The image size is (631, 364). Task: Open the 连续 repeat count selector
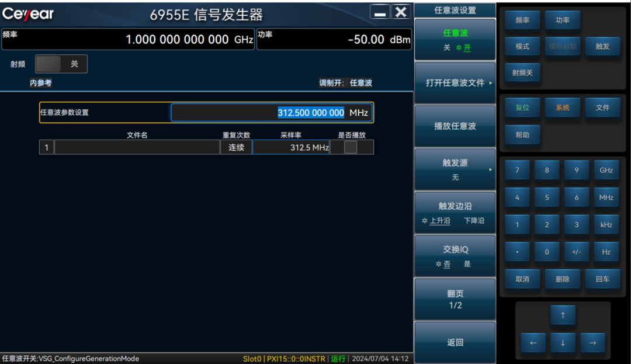[x=236, y=147]
